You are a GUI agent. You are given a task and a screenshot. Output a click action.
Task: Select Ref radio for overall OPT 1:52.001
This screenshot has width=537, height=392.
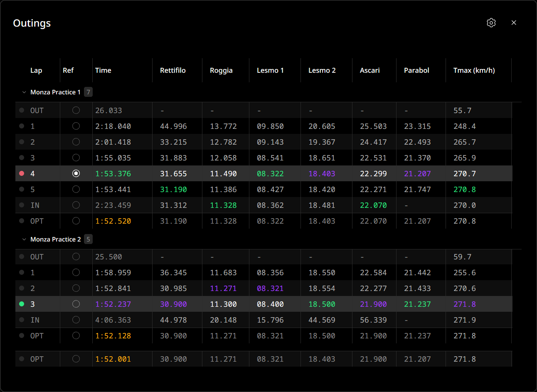(76, 359)
